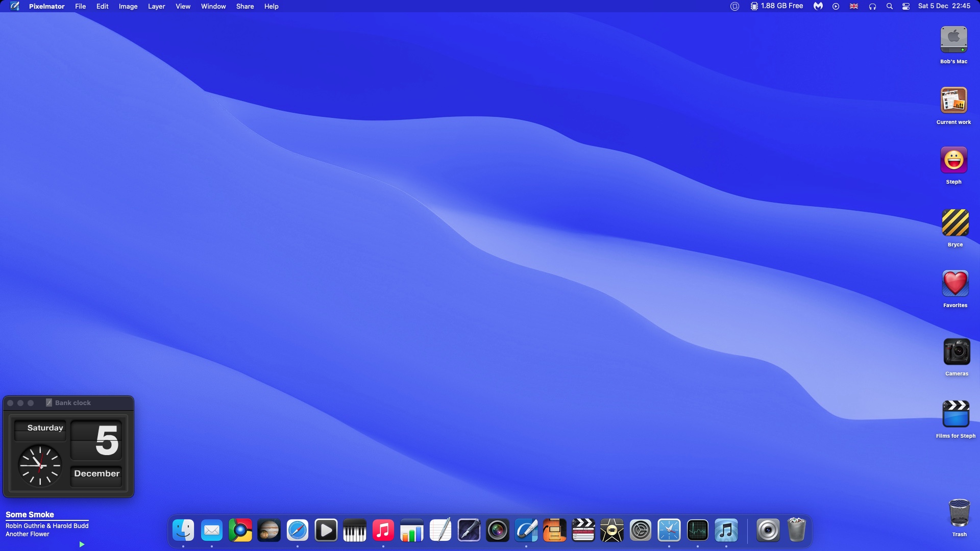Open the Pixelmator app menu
The height and width of the screenshot is (551, 980).
(x=46, y=6)
